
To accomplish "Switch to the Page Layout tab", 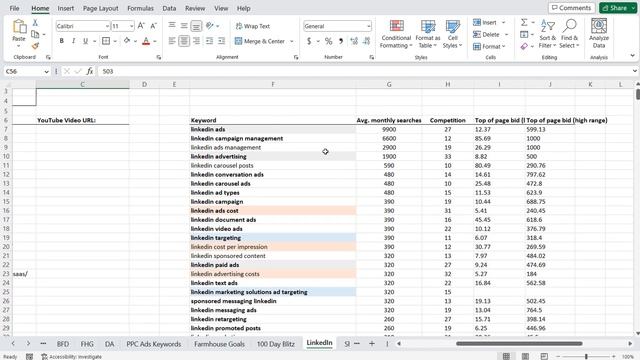I will click(x=100, y=8).
